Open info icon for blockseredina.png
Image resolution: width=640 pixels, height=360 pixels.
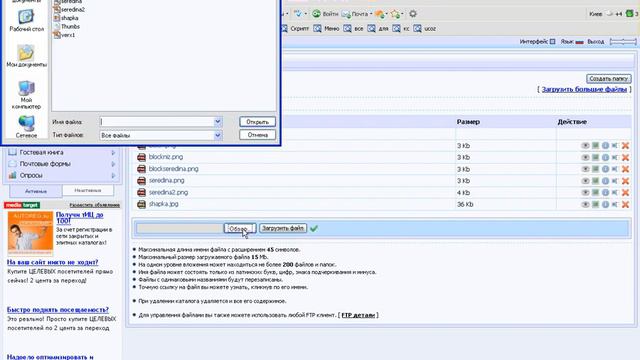[x=605, y=169]
